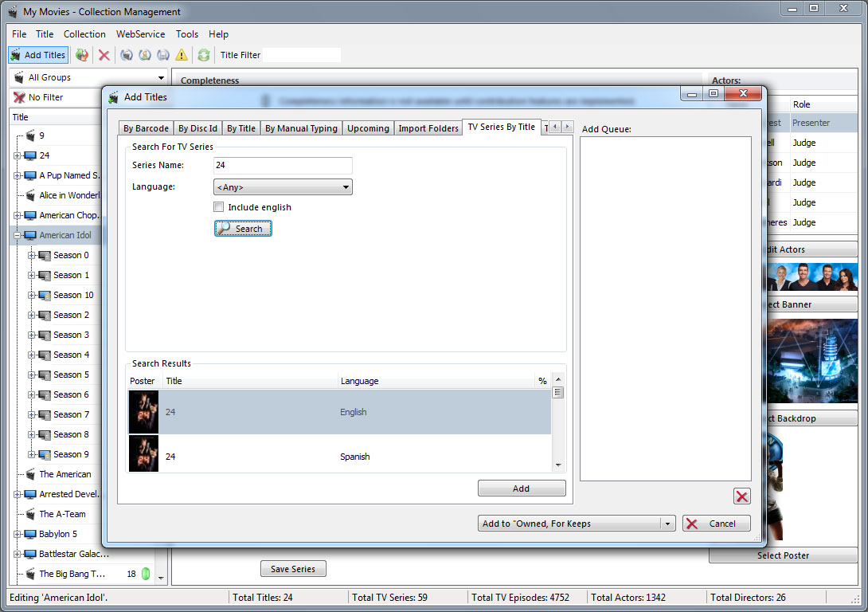Collapse the American Idol tree node
The width and height of the screenshot is (868, 612).
coord(18,235)
